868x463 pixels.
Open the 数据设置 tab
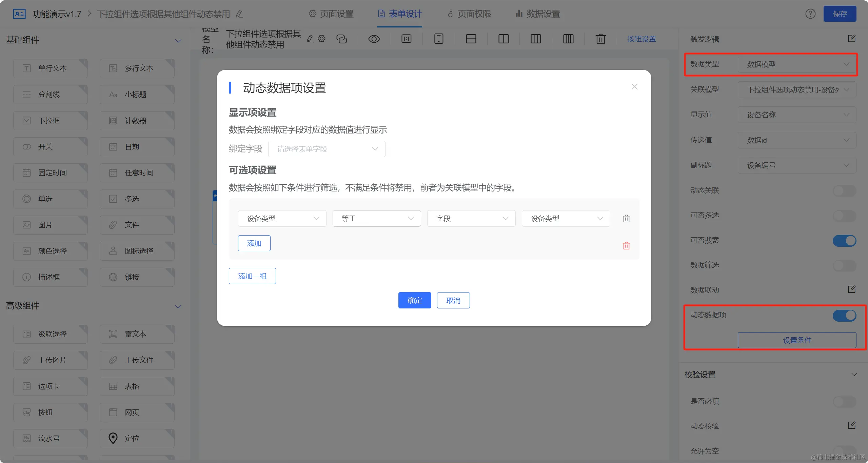(x=538, y=14)
